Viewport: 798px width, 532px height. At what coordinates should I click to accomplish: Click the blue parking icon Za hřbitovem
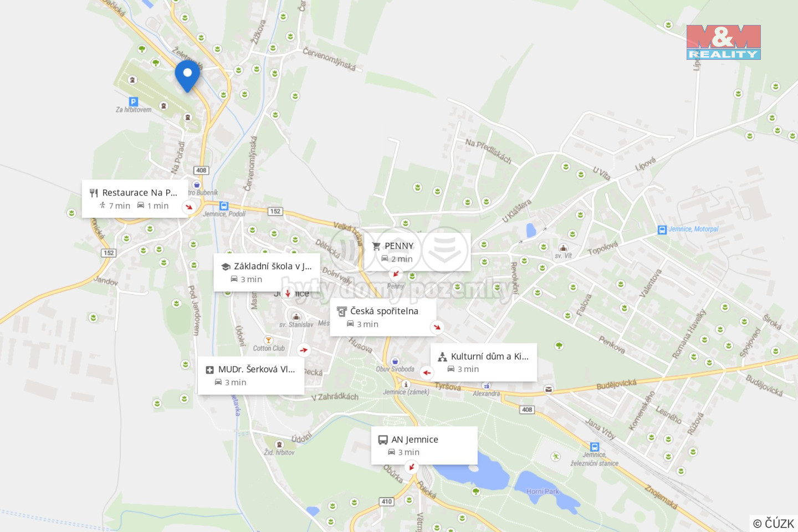pyautogui.click(x=133, y=101)
